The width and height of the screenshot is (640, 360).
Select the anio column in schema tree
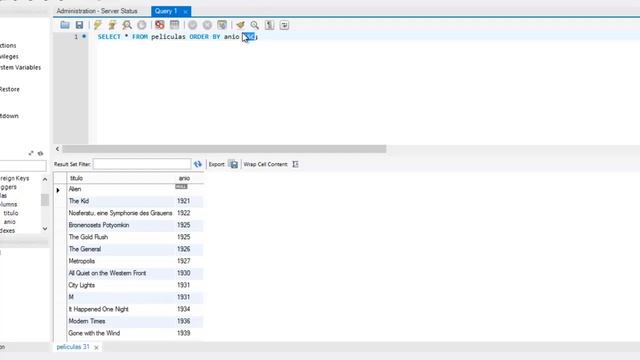(10, 222)
